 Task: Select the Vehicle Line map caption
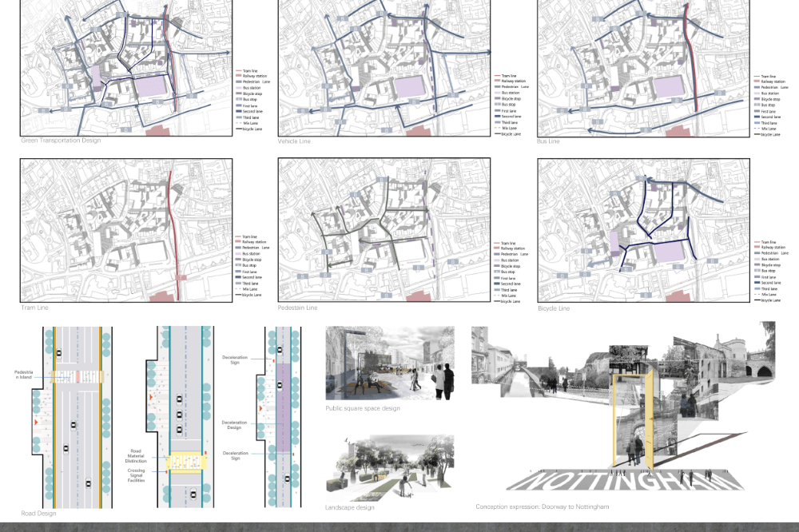294,141
